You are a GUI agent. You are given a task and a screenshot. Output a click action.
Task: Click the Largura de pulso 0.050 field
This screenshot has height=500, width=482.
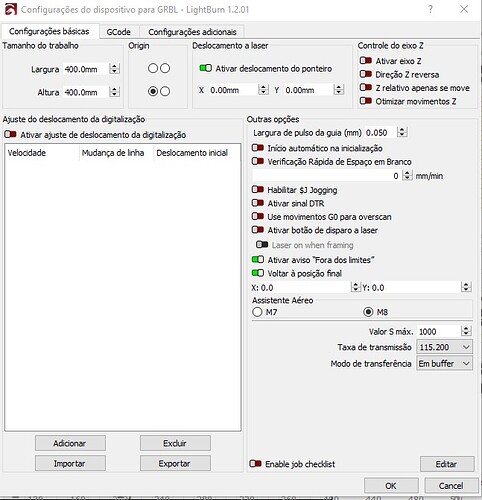point(381,132)
